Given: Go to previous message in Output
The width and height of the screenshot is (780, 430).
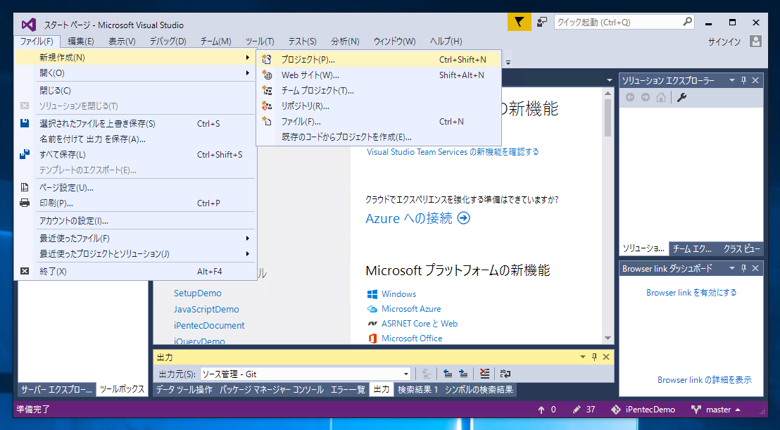Looking at the screenshot, I should click(x=448, y=374).
